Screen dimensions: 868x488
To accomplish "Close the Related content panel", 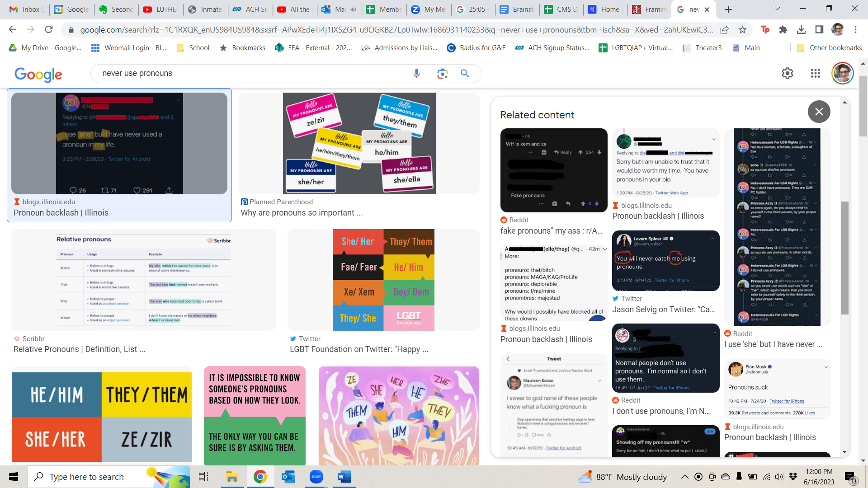I will [819, 112].
